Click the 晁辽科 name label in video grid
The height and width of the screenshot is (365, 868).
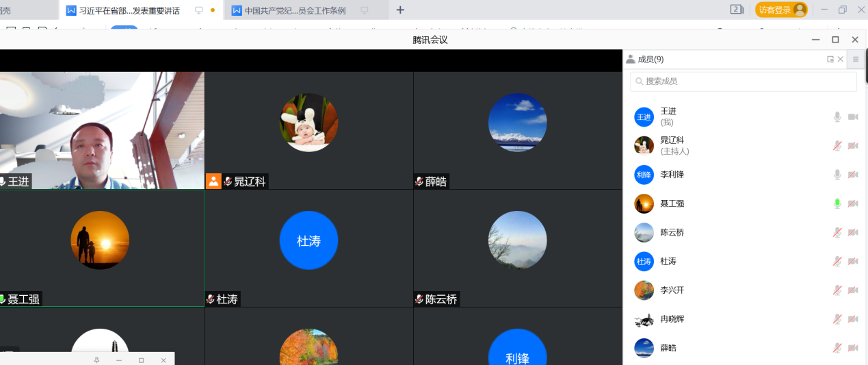coord(250,181)
